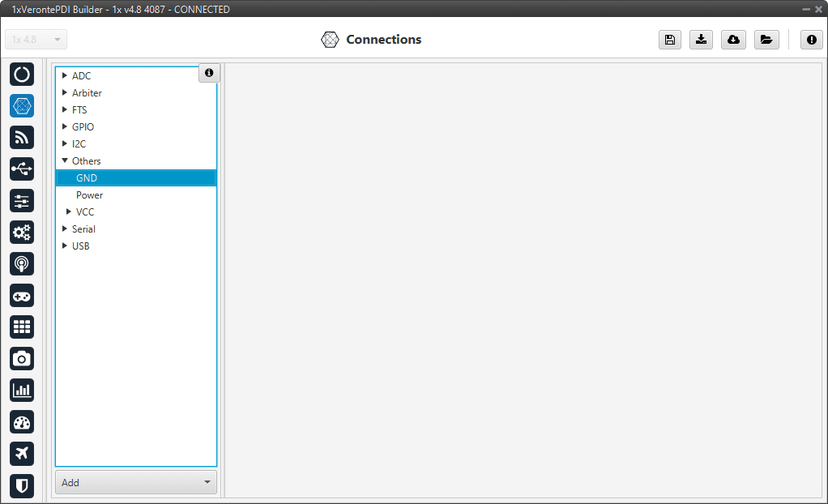Expand the ADC tree node

coord(65,75)
